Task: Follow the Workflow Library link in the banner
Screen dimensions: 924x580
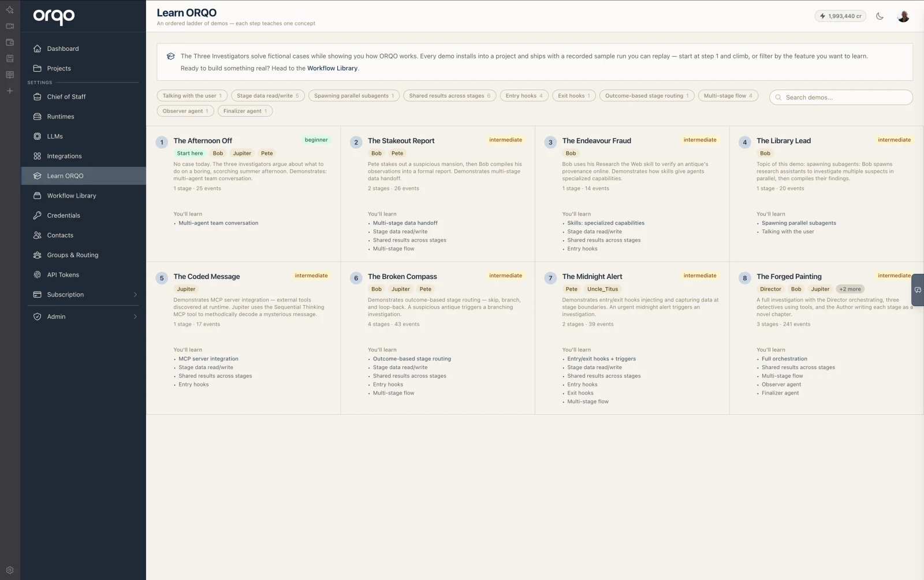Action: point(332,68)
